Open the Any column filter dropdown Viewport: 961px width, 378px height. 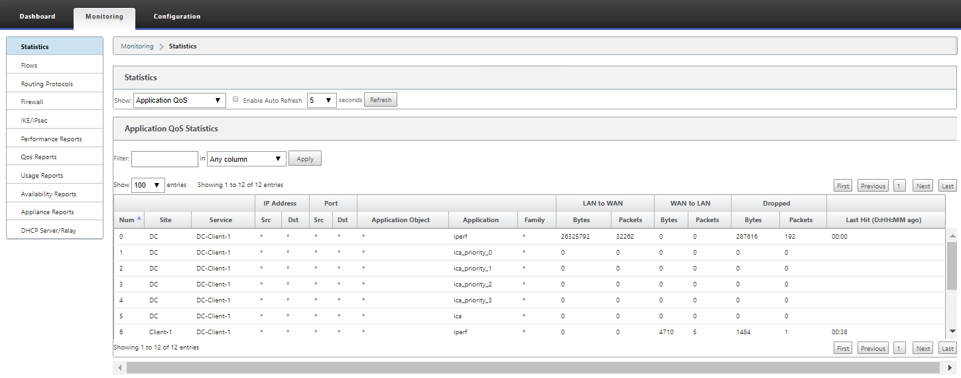pyautogui.click(x=246, y=159)
